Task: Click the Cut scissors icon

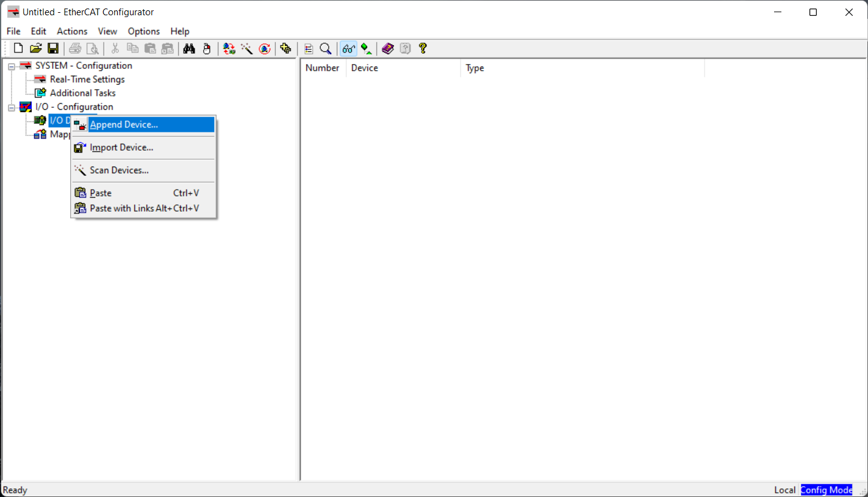Action: (x=115, y=49)
